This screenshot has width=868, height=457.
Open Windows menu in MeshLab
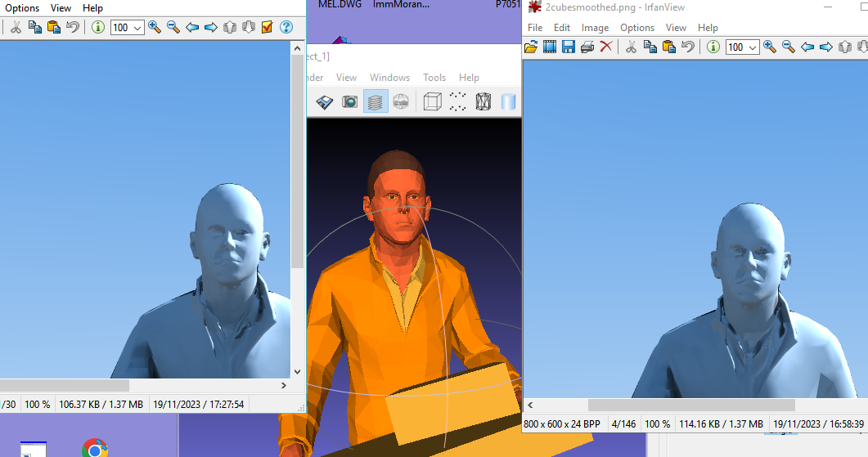pyautogui.click(x=389, y=78)
